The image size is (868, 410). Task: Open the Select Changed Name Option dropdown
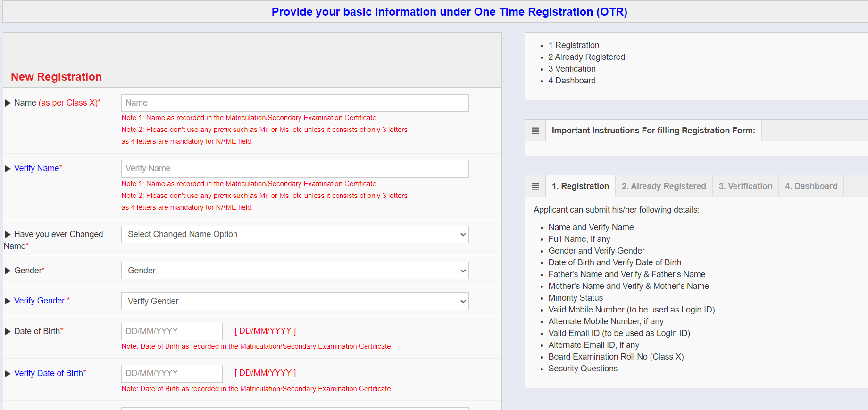coord(295,235)
